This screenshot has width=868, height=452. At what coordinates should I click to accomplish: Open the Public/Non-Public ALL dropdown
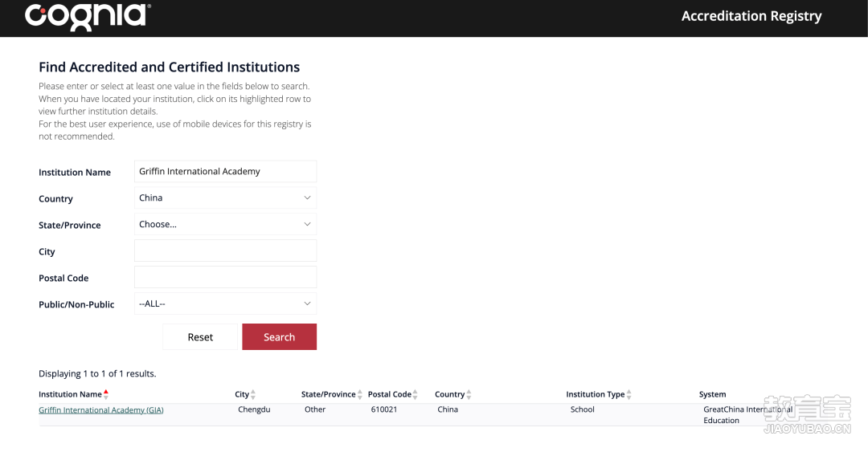click(225, 303)
